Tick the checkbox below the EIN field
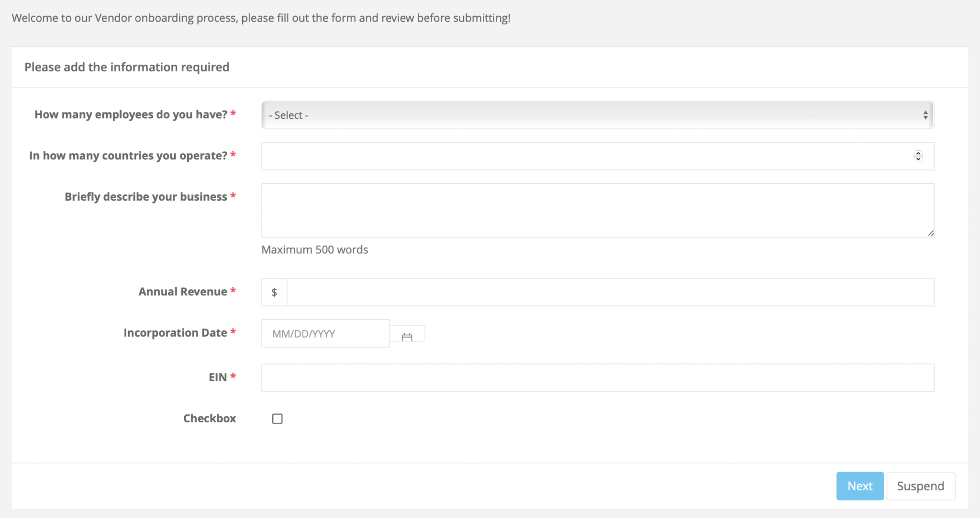Screen dimensions: 980x518 point(277,418)
